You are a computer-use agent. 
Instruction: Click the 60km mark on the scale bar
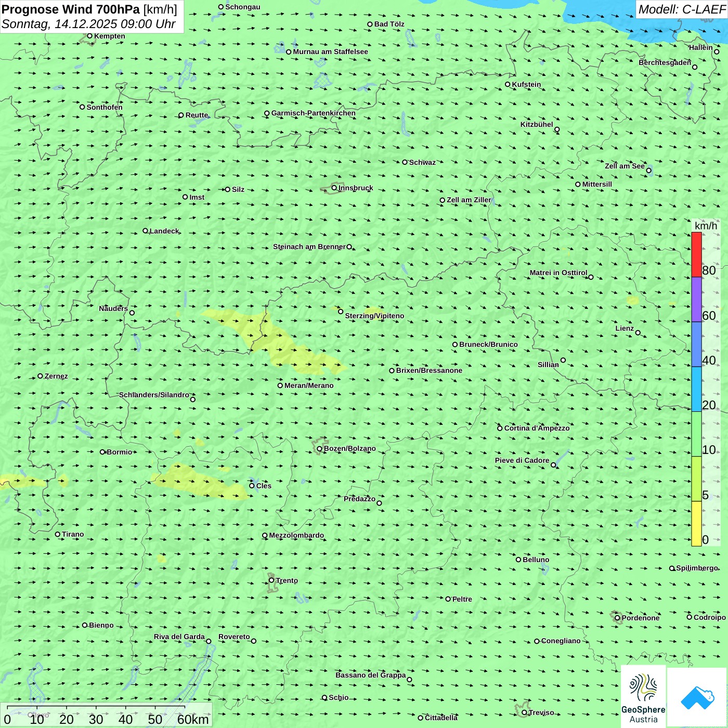click(193, 719)
